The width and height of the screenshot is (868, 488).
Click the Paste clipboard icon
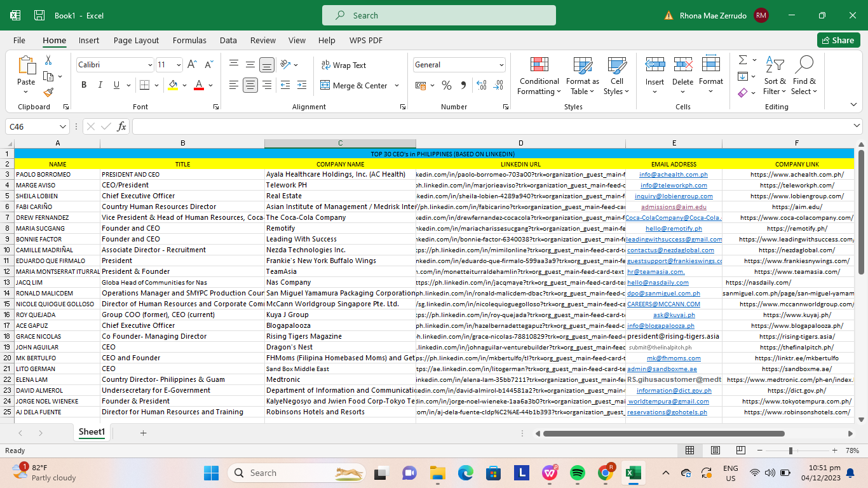coord(26,65)
